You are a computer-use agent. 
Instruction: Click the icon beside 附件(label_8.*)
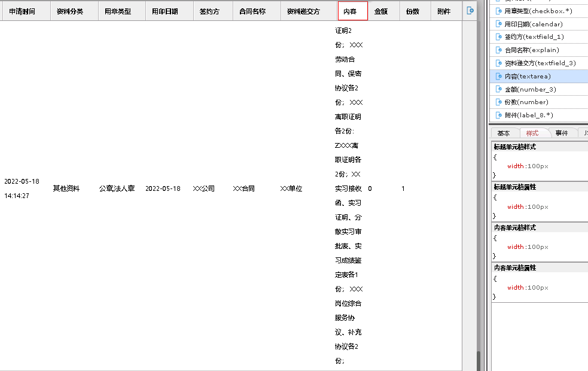click(499, 115)
